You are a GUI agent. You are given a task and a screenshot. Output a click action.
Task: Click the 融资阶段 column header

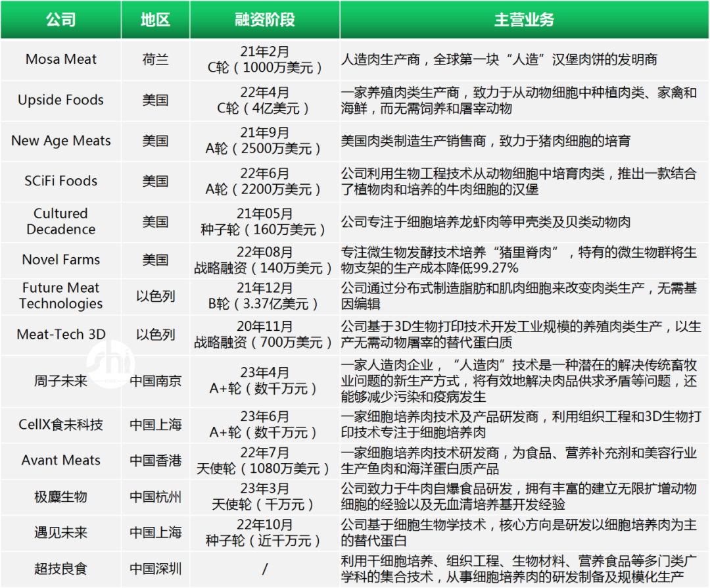[x=264, y=20]
